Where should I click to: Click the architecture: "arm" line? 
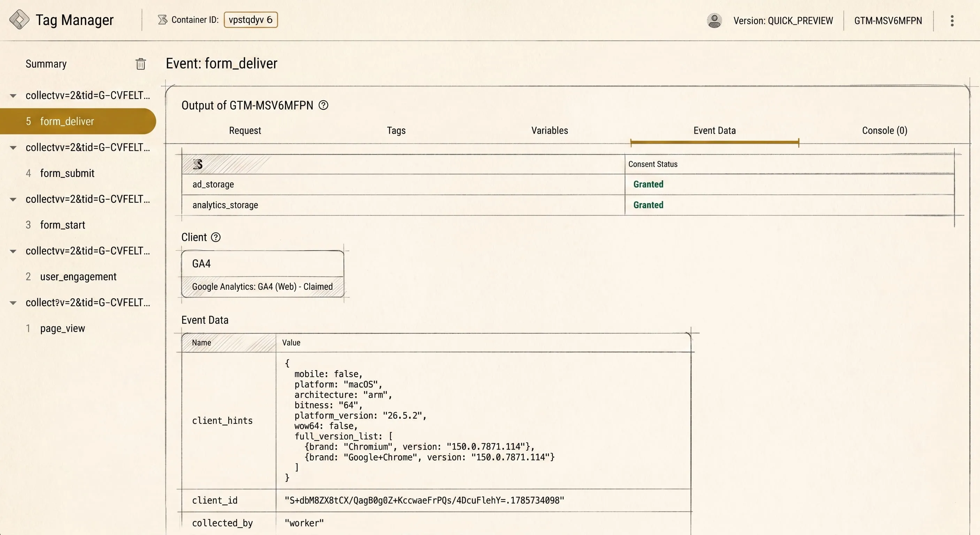coord(343,395)
